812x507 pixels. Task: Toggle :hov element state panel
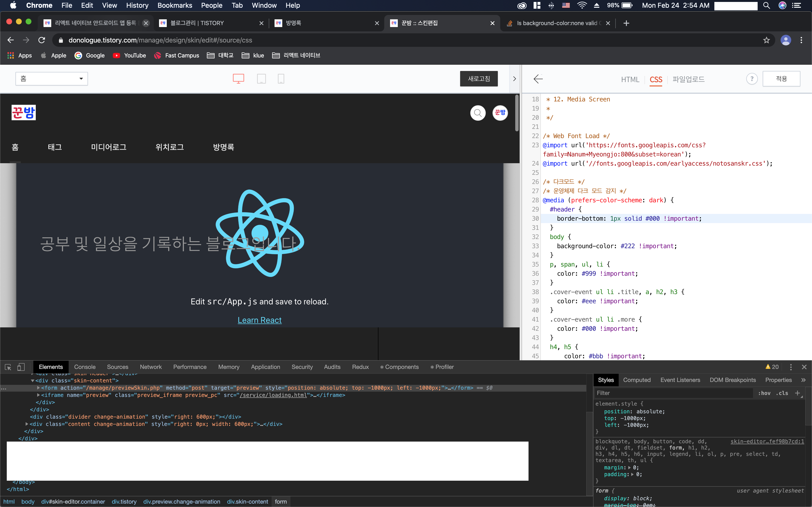[x=764, y=393]
